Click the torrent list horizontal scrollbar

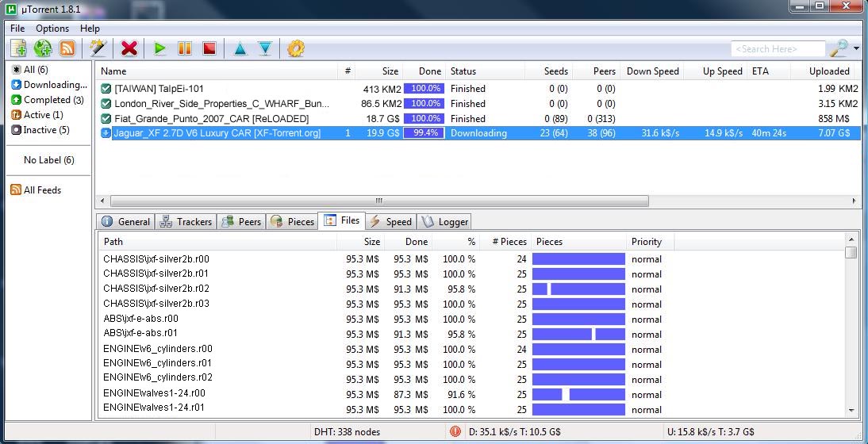pos(373,201)
